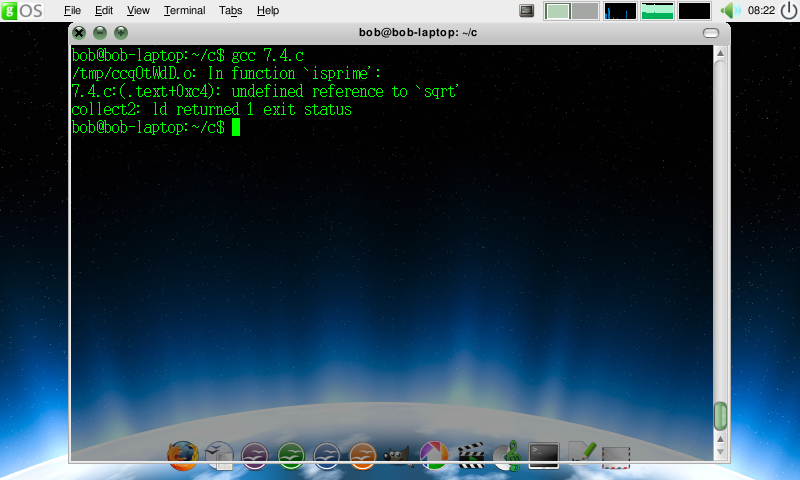Minimize the terminal window
Screen dimensions: 800x480
(100, 33)
